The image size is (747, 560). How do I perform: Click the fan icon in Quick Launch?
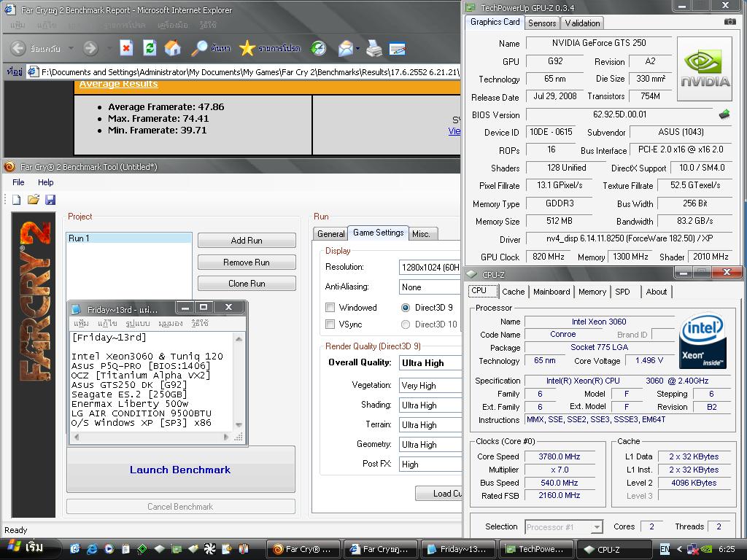(209, 549)
